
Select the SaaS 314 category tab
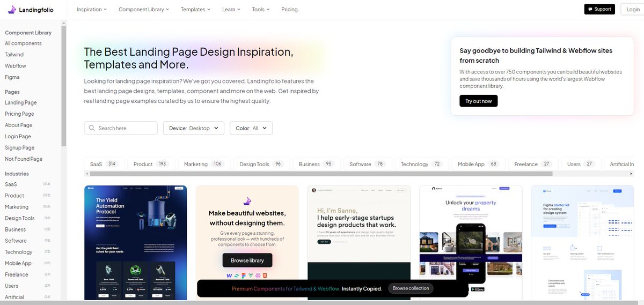coord(104,164)
